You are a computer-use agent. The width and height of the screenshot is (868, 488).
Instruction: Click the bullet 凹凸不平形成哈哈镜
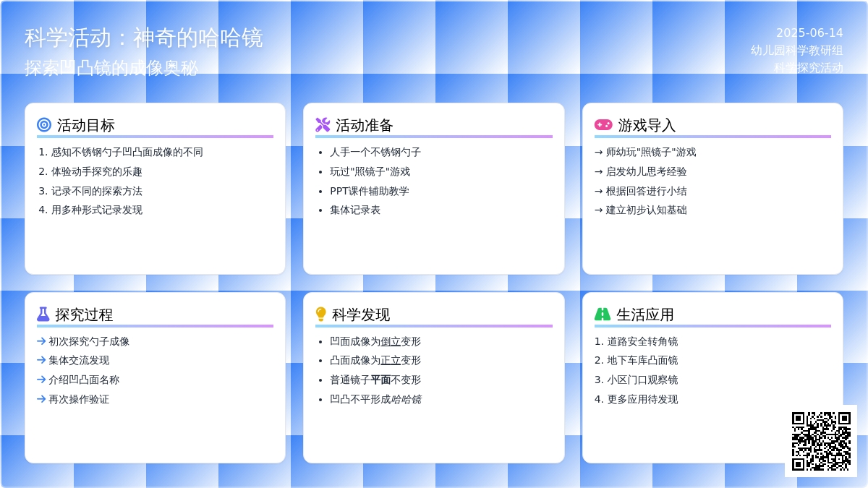375,399
